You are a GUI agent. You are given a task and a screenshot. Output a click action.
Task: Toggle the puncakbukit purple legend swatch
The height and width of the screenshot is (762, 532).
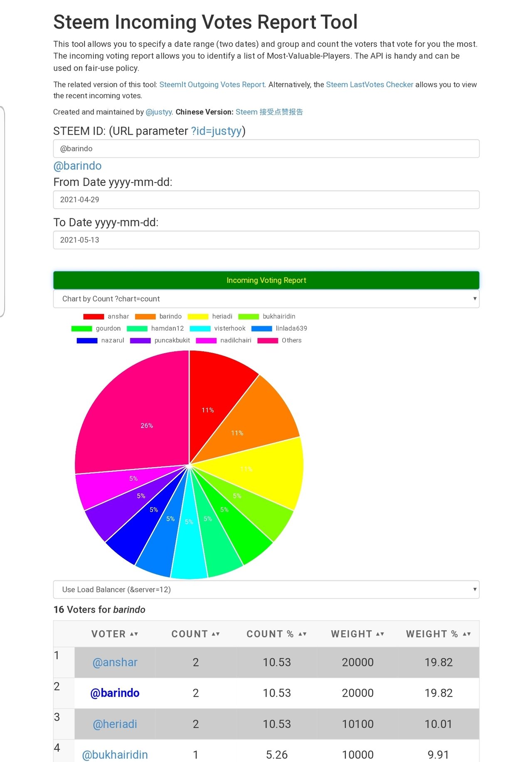coord(140,341)
